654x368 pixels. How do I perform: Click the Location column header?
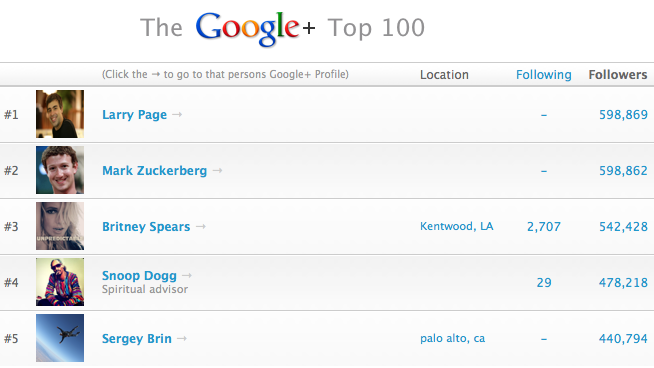click(444, 75)
